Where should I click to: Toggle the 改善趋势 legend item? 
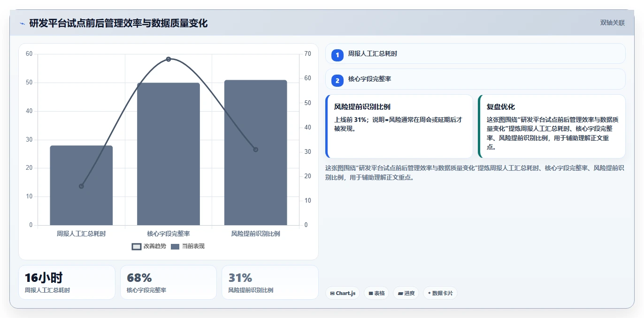pyautogui.click(x=149, y=246)
